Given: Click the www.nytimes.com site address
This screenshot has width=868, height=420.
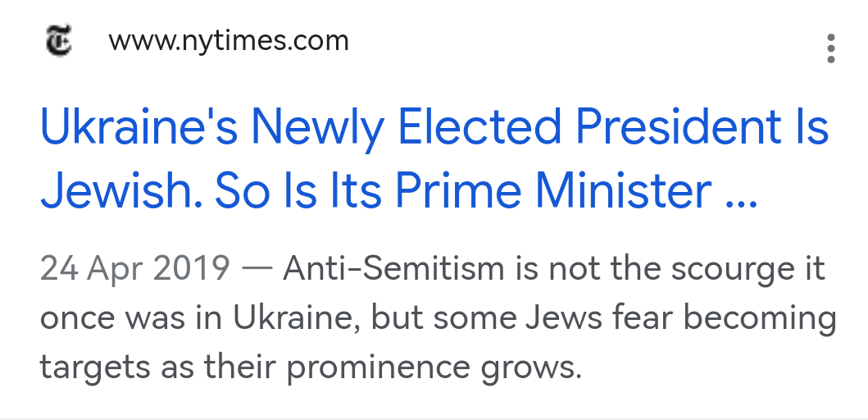Looking at the screenshot, I should click(229, 41).
